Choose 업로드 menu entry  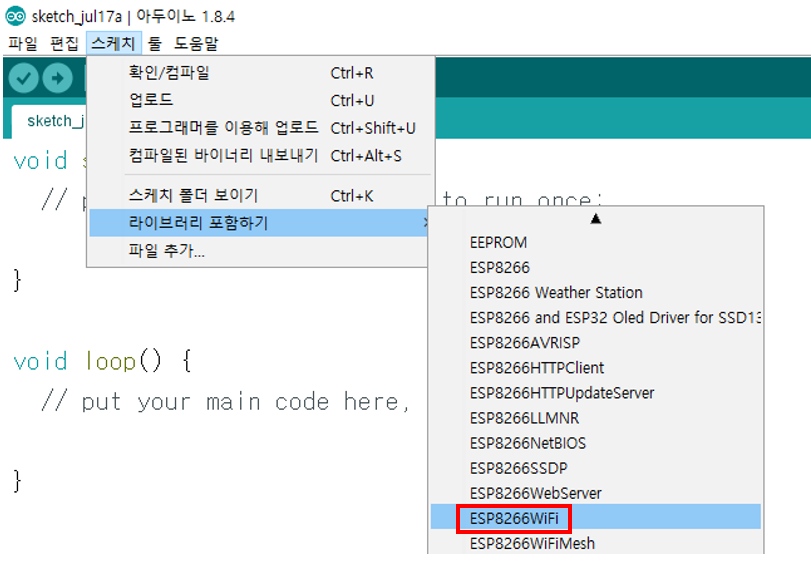(x=260, y=100)
